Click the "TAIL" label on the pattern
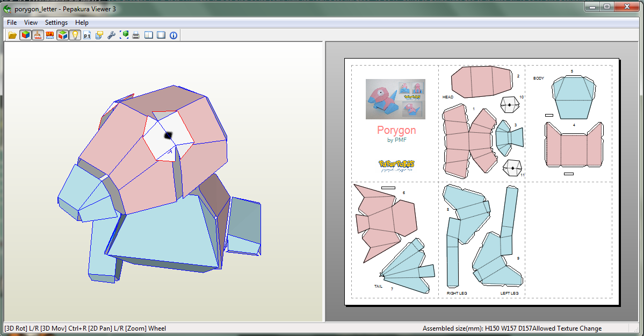This screenshot has height=336, width=644. point(378,286)
